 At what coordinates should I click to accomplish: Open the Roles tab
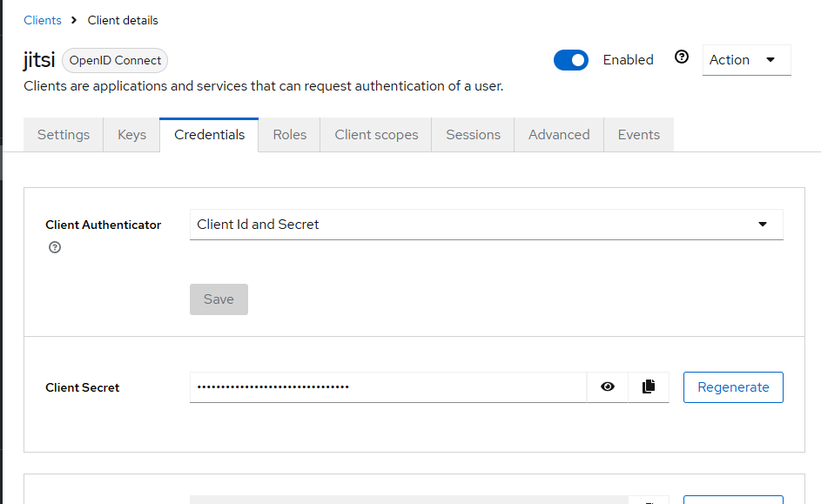coord(290,135)
